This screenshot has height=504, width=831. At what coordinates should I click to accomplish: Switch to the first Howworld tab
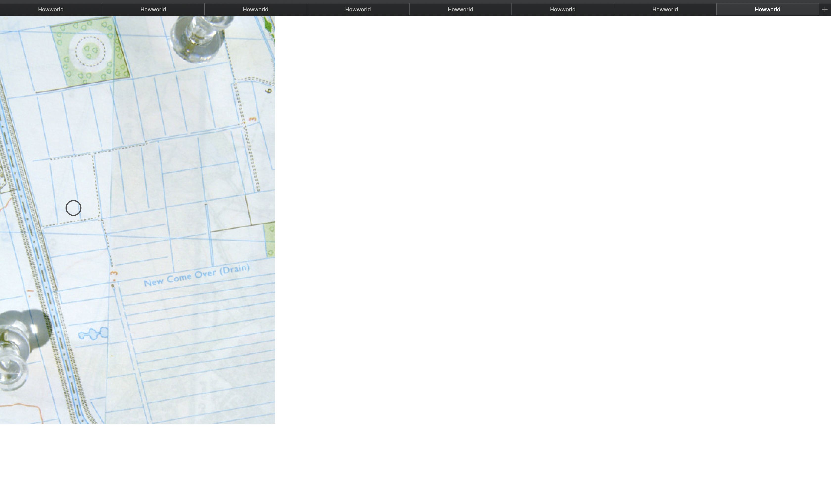51,9
